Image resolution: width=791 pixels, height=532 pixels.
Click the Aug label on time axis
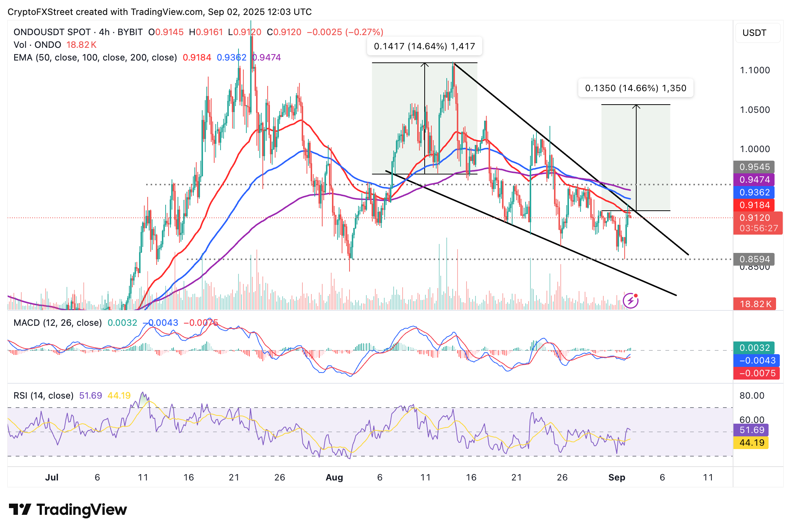[x=334, y=477]
